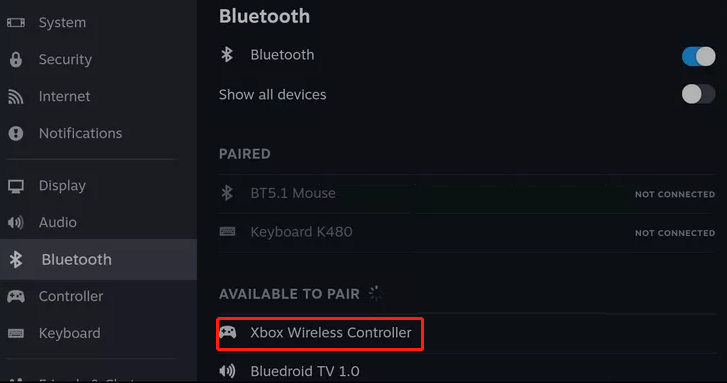Image resolution: width=727 pixels, height=383 pixels.
Task: Click the Audio speaker icon in sidebar
Action: pyautogui.click(x=15, y=223)
